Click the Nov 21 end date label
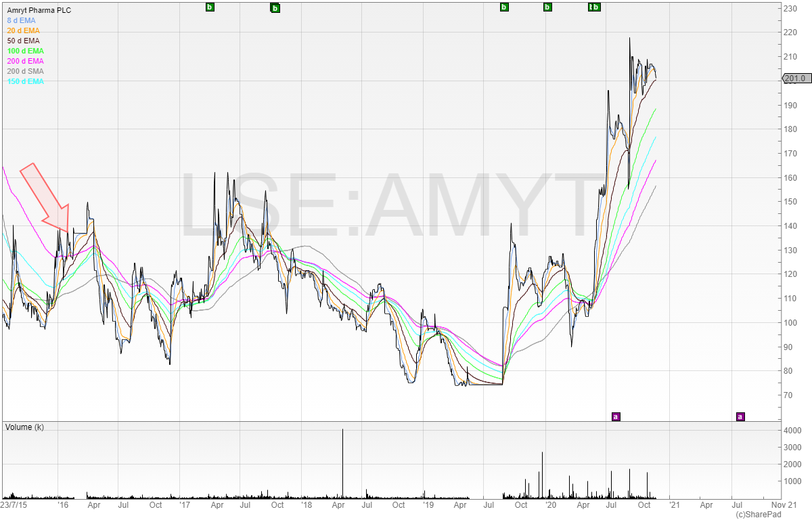812x520 pixels. pyautogui.click(x=783, y=504)
